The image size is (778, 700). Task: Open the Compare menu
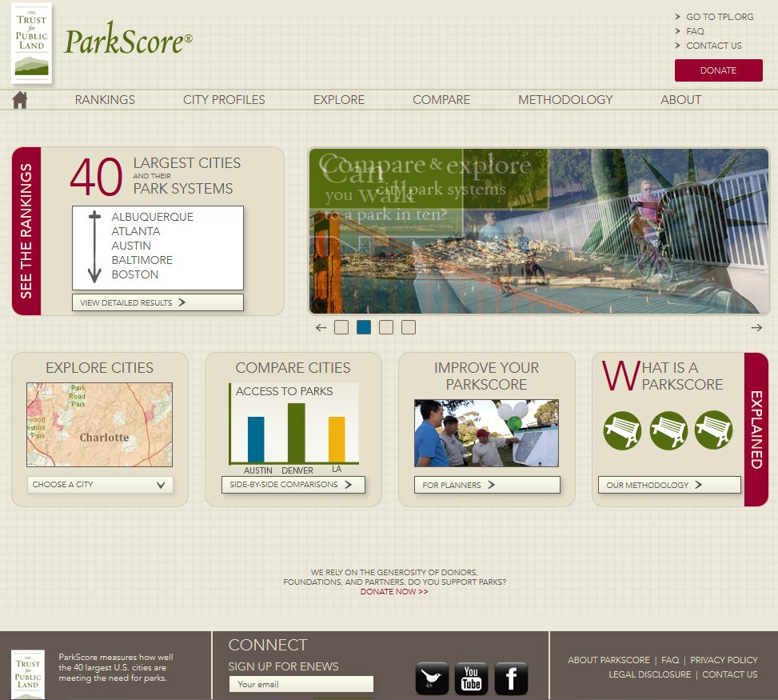pyautogui.click(x=441, y=100)
